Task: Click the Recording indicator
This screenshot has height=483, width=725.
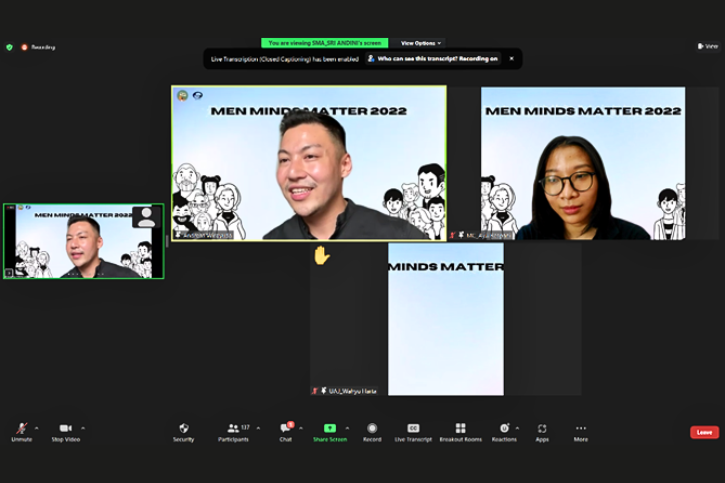Action: tap(38, 47)
